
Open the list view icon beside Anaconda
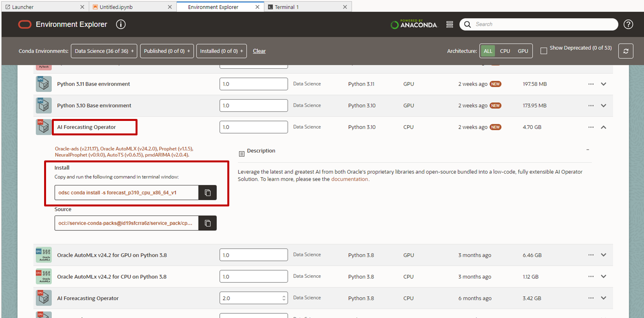(x=450, y=24)
